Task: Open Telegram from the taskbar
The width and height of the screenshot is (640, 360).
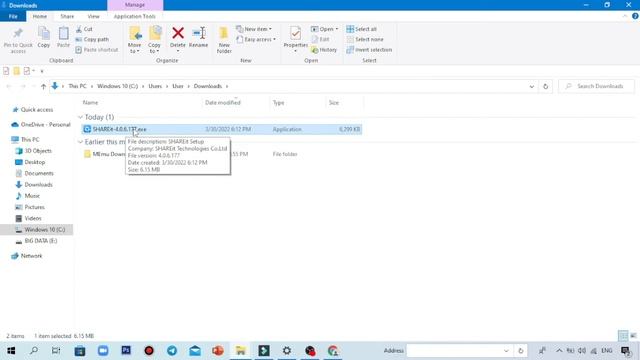Action: click(x=172, y=351)
